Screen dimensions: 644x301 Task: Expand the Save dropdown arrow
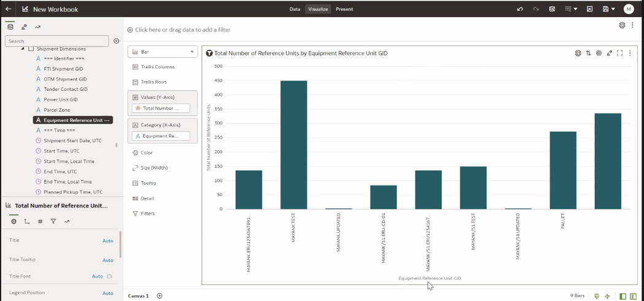tap(613, 9)
